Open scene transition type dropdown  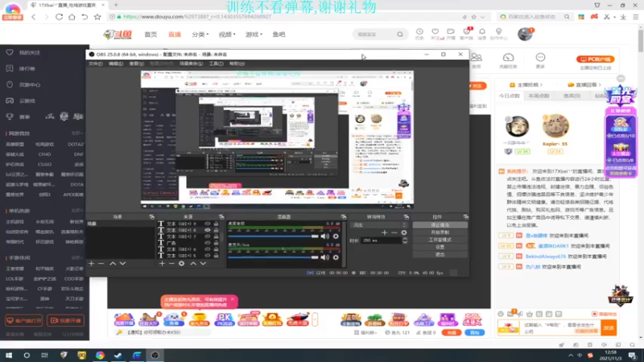[x=379, y=225]
